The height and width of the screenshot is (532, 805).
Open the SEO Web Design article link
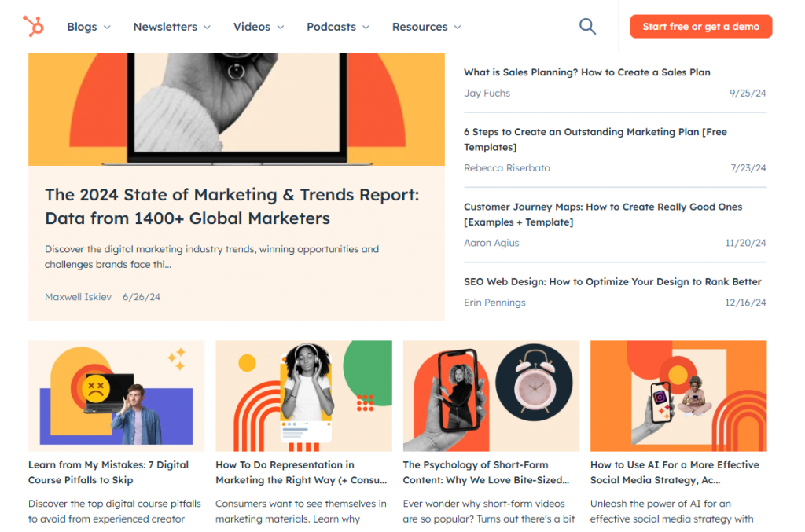612,281
